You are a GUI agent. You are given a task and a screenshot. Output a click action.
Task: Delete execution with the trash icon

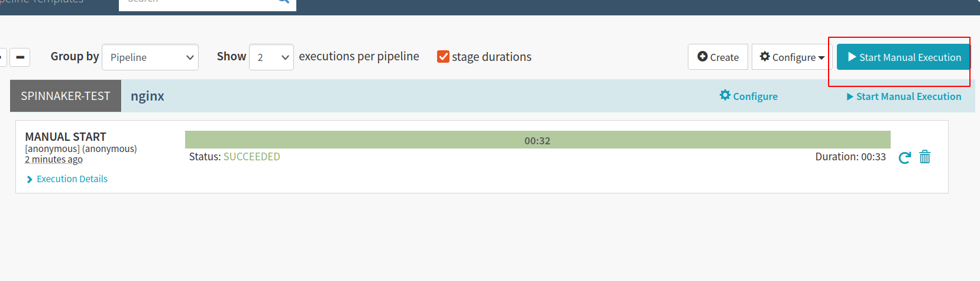[925, 157]
